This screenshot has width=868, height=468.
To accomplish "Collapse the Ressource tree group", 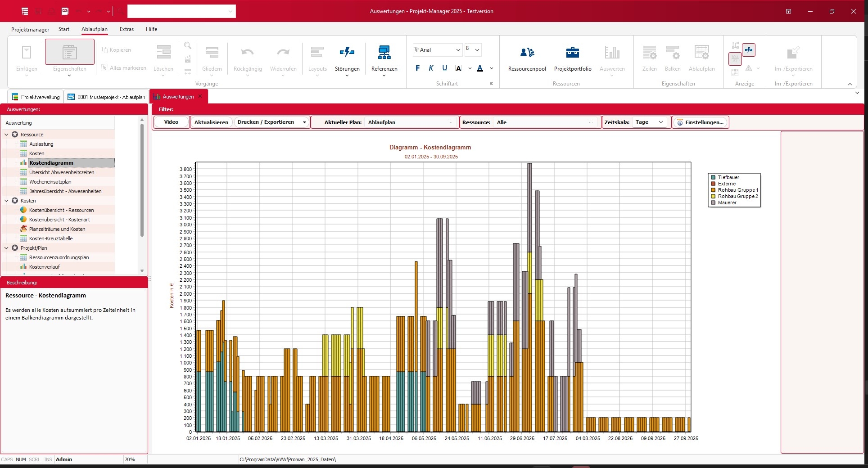I will [6, 135].
